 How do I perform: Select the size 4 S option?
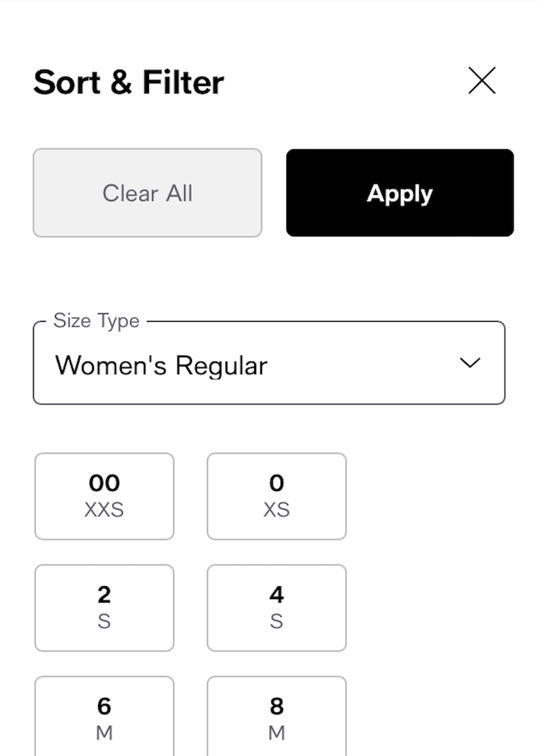[x=276, y=608]
